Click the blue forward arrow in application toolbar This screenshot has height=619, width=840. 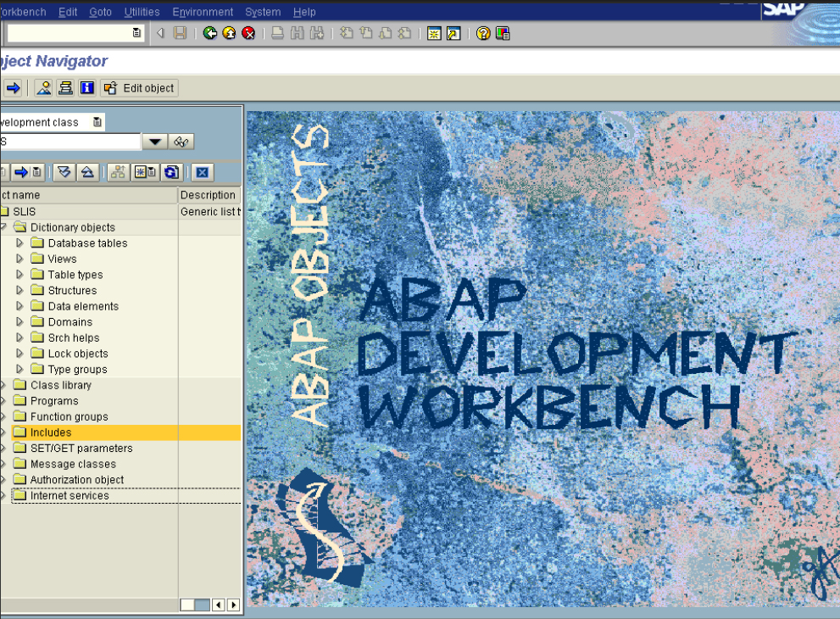[13, 88]
